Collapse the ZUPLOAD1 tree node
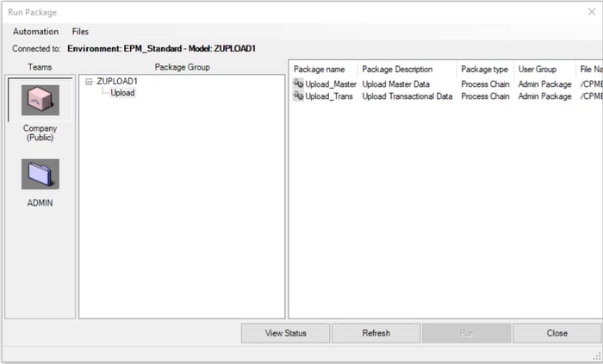The image size is (603, 364). point(90,82)
